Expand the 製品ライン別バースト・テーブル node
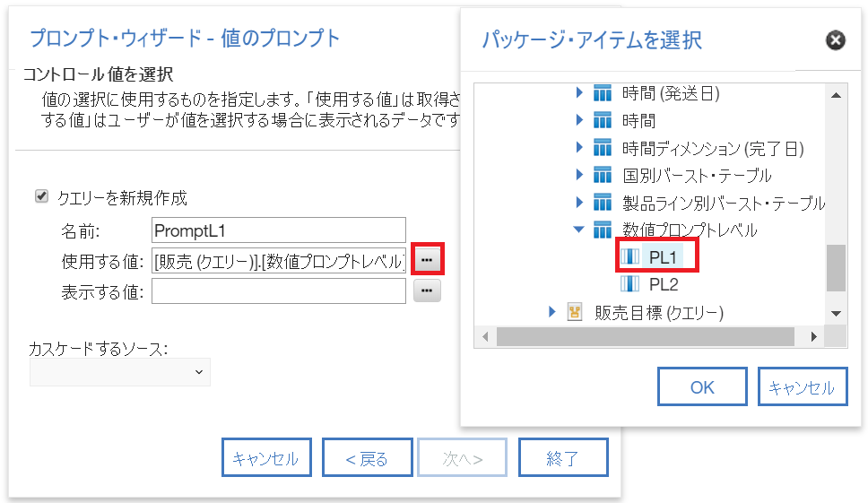This screenshot has width=868, height=503. click(579, 202)
